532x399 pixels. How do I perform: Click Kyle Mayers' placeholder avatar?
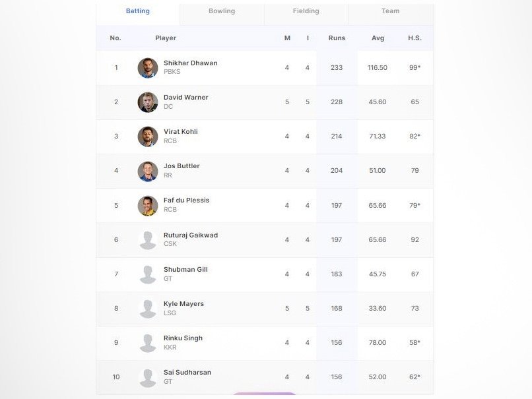tap(148, 309)
